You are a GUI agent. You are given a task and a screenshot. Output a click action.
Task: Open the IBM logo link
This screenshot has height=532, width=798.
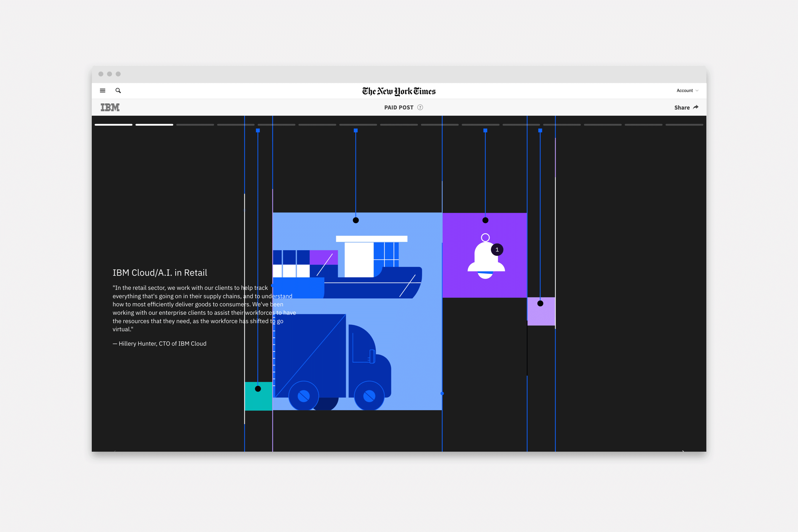(x=110, y=107)
